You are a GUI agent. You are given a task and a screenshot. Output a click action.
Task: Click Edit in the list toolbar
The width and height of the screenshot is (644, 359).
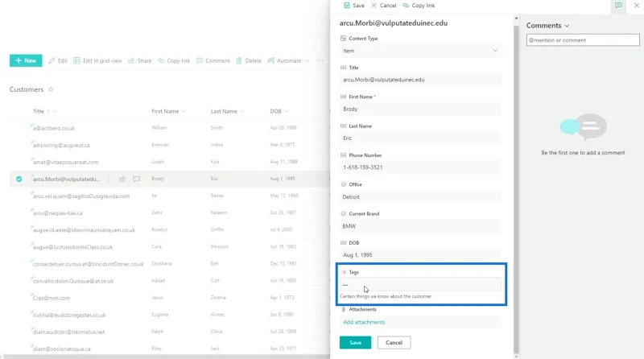58,60
